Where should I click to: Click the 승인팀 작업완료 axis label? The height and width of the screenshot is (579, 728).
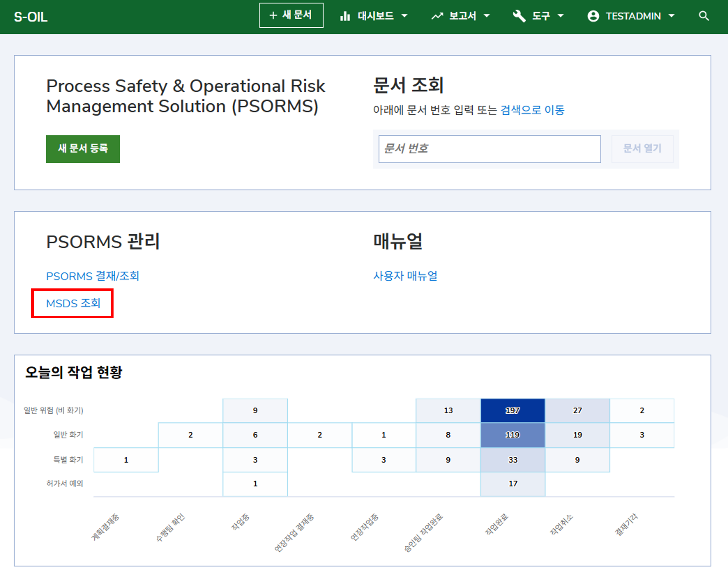coord(423,532)
